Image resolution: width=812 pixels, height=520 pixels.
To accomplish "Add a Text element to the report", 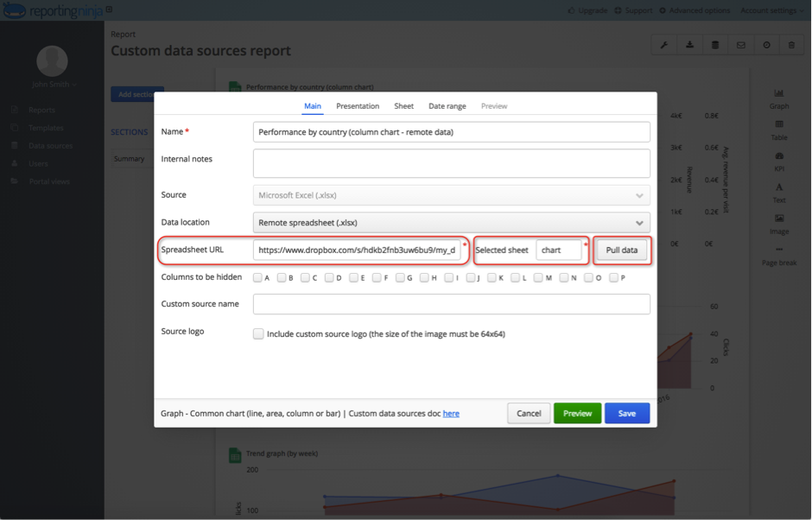I will (x=779, y=192).
